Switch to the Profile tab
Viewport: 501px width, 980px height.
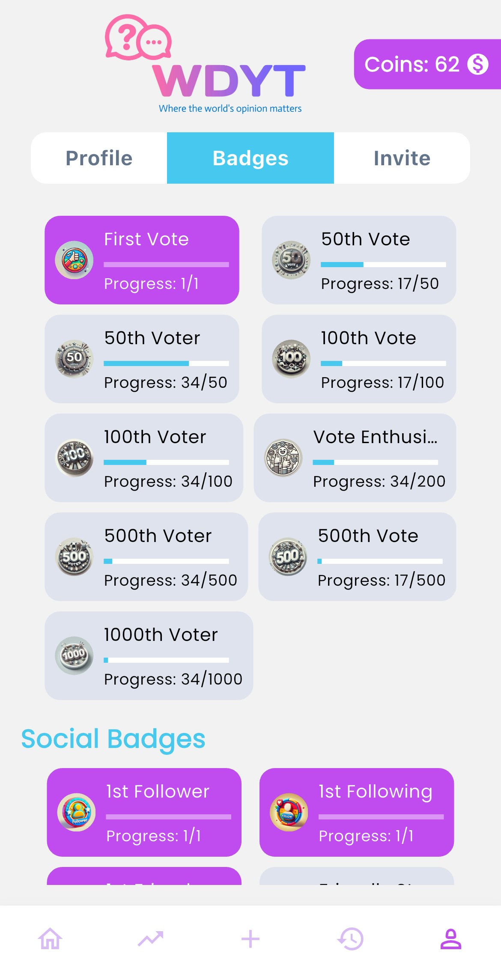pos(99,158)
